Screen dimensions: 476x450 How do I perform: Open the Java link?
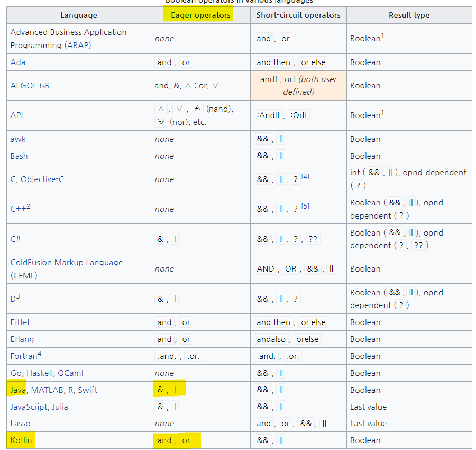[x=18, y=390]
